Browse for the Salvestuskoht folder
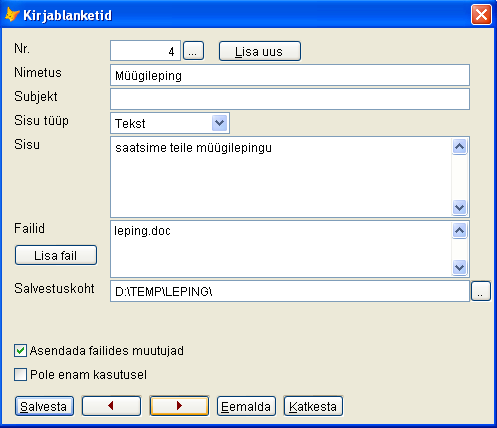Screen dimensions: 497x428 coord(481,291)
